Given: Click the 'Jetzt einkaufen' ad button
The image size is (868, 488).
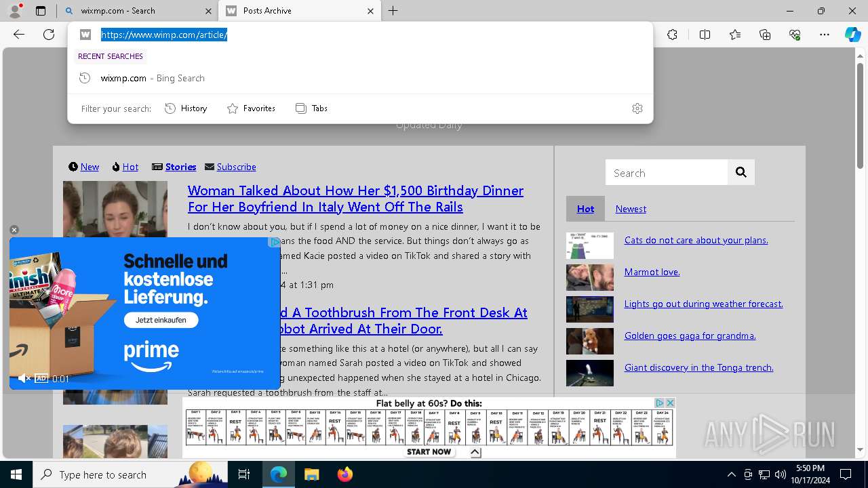Looking at the screenshot, I should pos(161,320).
